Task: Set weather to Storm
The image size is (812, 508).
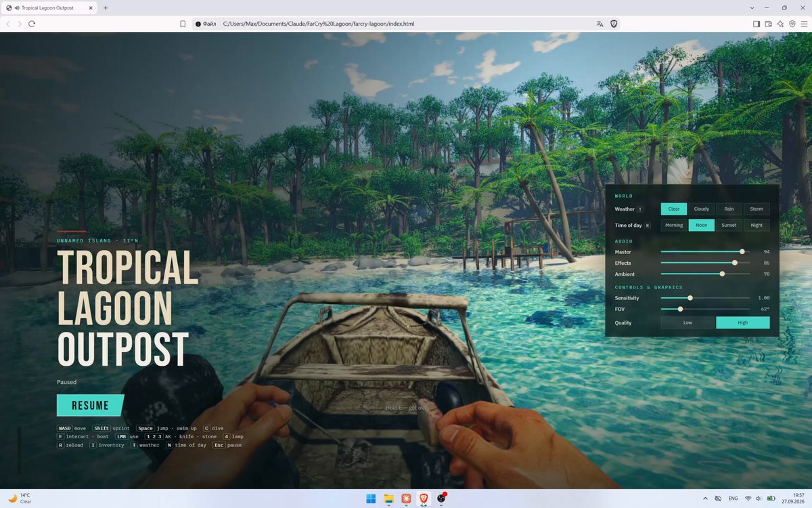Action: pos(757,209)
